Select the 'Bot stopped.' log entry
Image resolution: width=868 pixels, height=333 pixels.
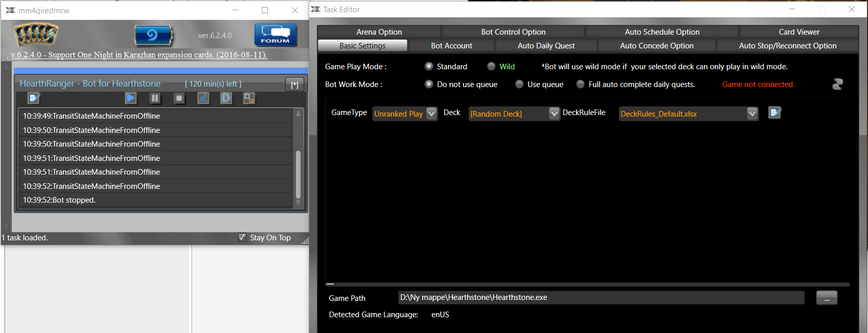click(155, 200)
